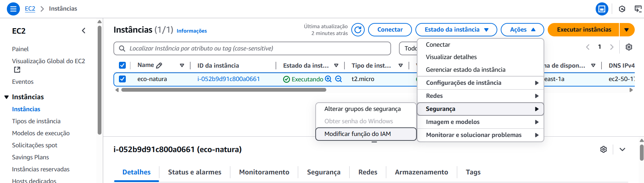Open instance ID i-052b9d91c800a0661 link
The height and width of the screenshot is (183, 644).
pyautogui.click(x=228, y=79)
